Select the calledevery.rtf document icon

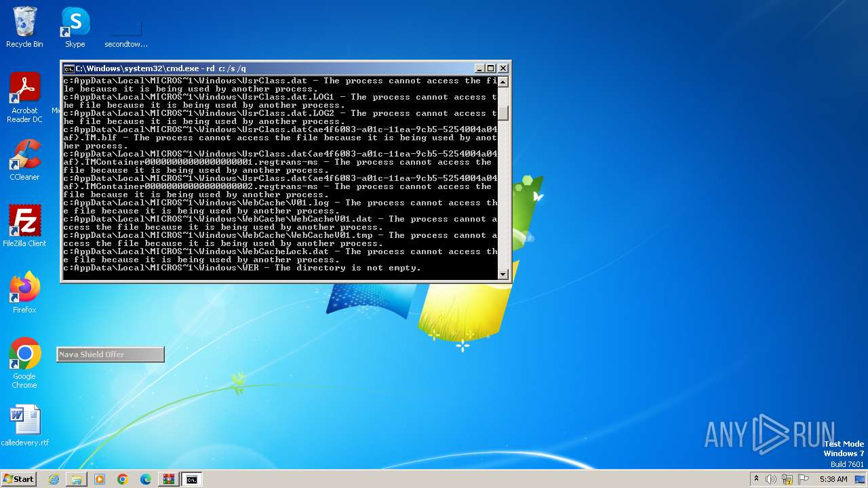click(x=24, y=426)
